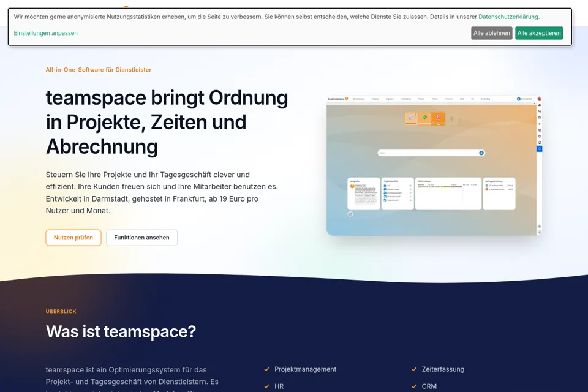Click checkmark icon beside HR
Viewport: 588px width, 392px height.
coord(266,386)
